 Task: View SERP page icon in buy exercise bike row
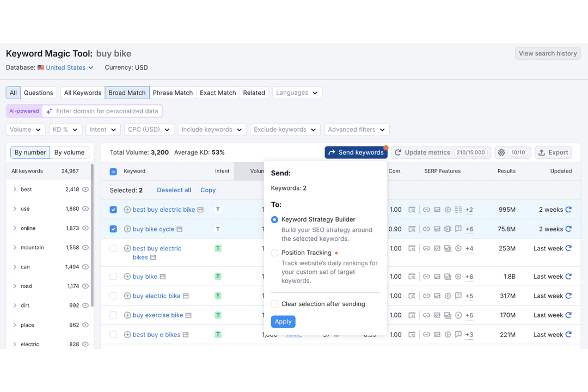[x=412, y=315]
